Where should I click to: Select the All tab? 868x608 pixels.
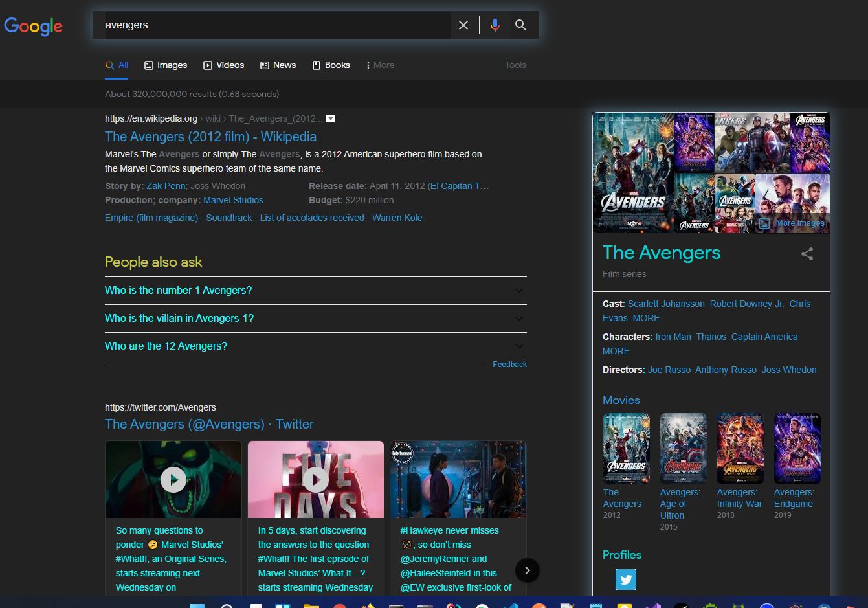pos(117,65)
